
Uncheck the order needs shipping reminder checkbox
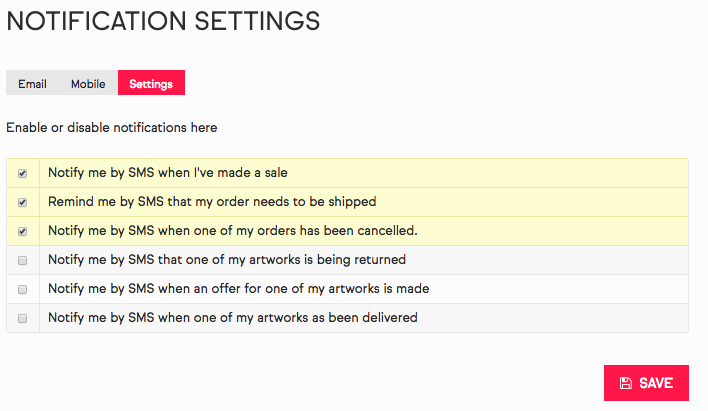coord(22,202)
